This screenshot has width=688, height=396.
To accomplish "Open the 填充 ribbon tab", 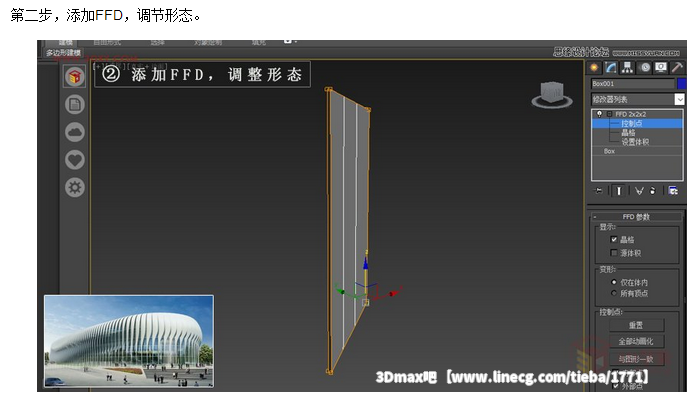I will 258,43.
